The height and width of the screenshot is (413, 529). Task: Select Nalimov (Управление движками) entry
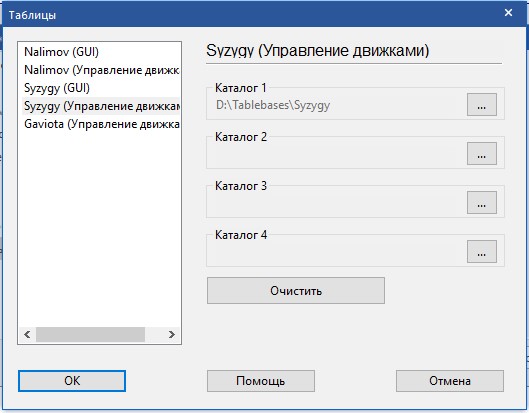coord(101,70)
